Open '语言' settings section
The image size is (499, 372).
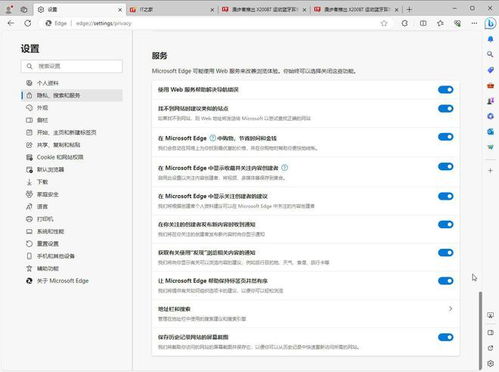click(x=72, y=206)
